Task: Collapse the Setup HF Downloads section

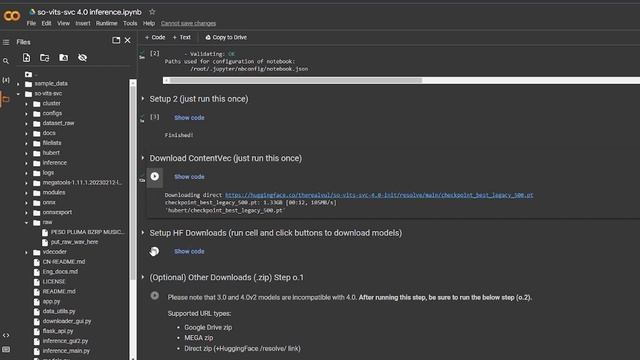Action: (143, 232)
